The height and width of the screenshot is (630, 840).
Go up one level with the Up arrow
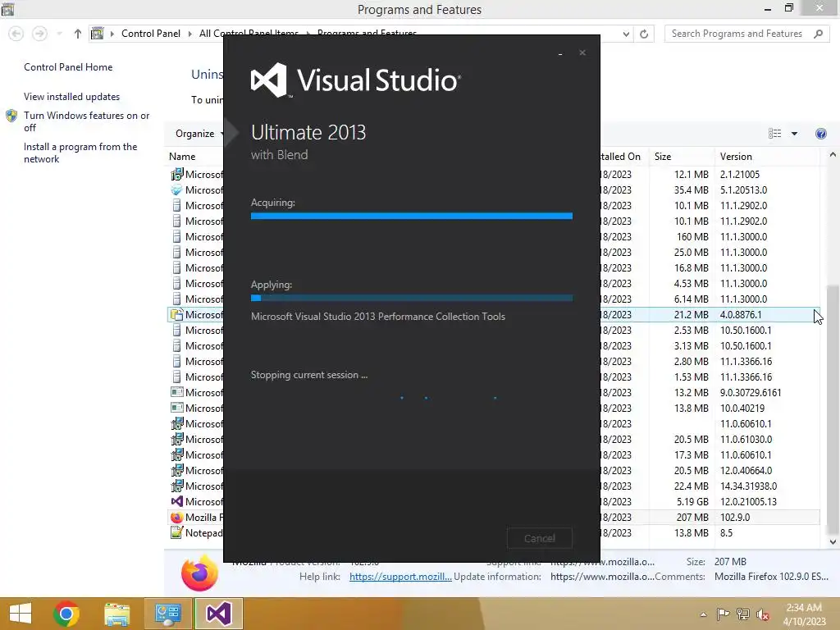[x=78, y=34]
